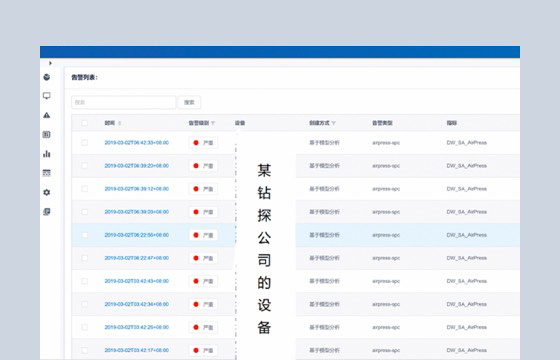Viewport: 560px width, 360px height.
Task: Tick the checkbox for the 06:39:20 alarm row
Action: 84,166
